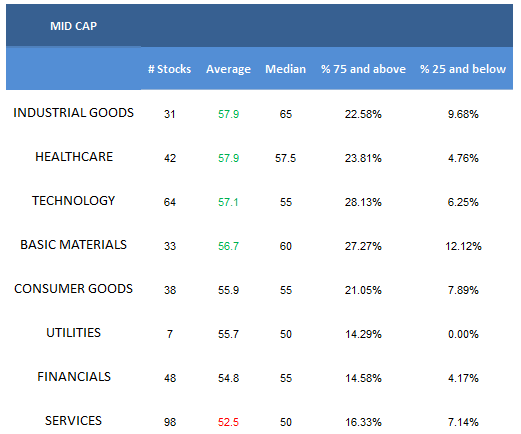Select the Average column header
Image resolution: width=521 pixels, height=434 pixels.
coord(228,69)
